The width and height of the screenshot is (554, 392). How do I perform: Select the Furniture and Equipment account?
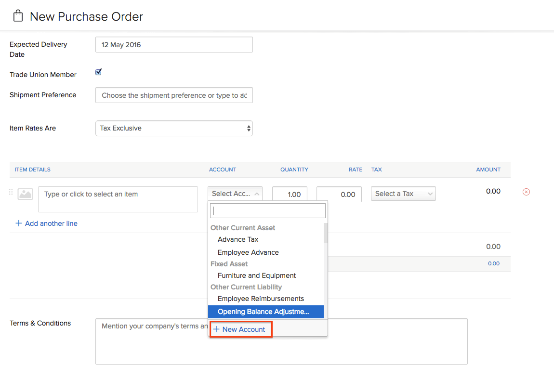point(256,275)
